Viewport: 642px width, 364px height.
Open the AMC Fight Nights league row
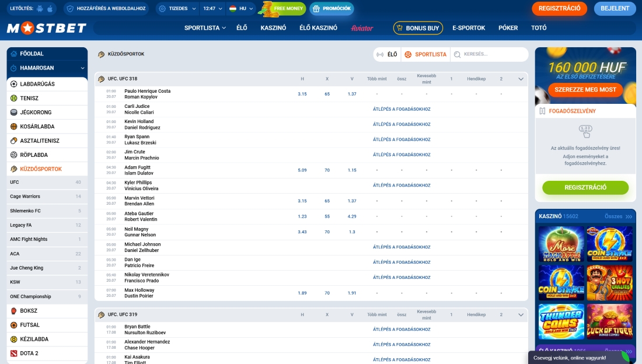tap(47, 240)
